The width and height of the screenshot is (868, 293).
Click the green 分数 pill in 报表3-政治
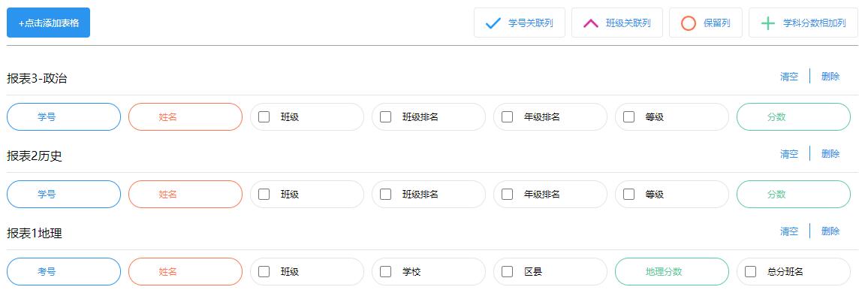[x=793, y=117]
